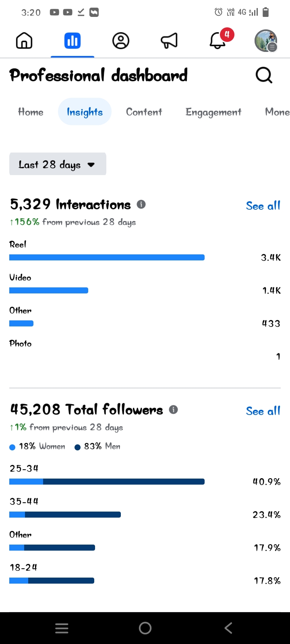Image resolution: width=290 pixels, height=644 pixels.
Task: Open notifications bell with 4 badge
Action: (218, 41)
